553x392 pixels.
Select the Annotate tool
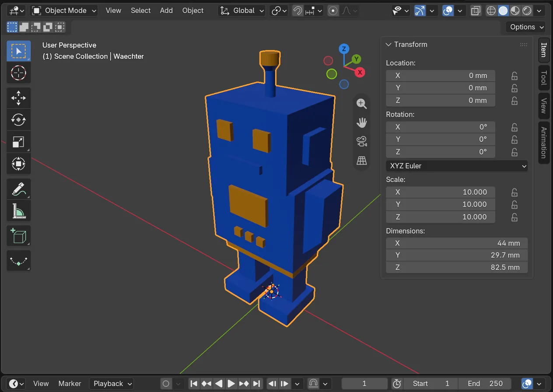pos(18,189)
